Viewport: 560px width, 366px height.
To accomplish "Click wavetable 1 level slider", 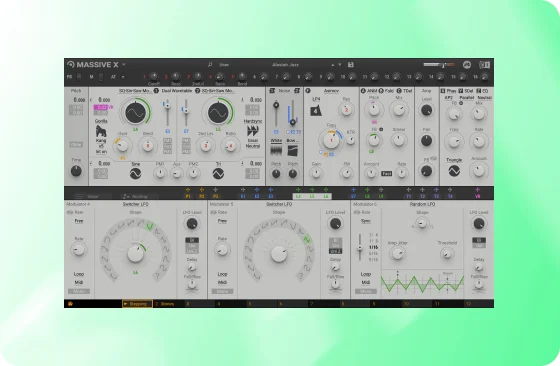I will pos(167,112).
